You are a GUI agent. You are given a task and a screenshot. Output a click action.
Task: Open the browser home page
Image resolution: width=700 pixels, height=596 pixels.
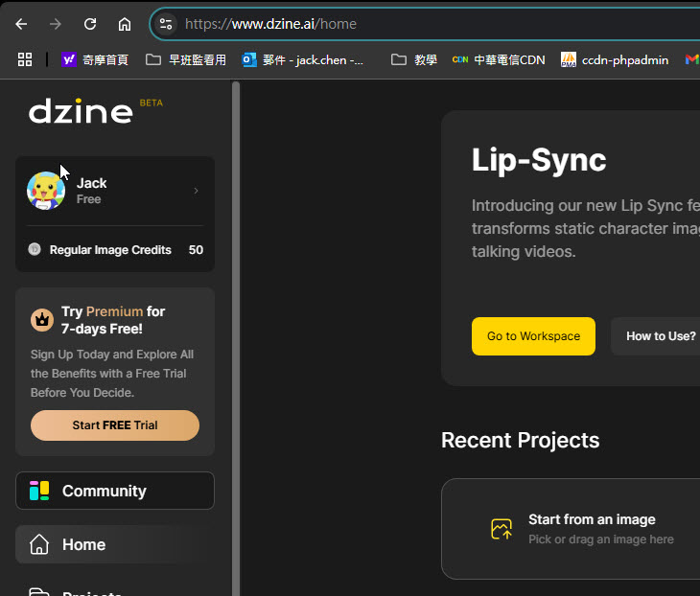tap(125, 24)
